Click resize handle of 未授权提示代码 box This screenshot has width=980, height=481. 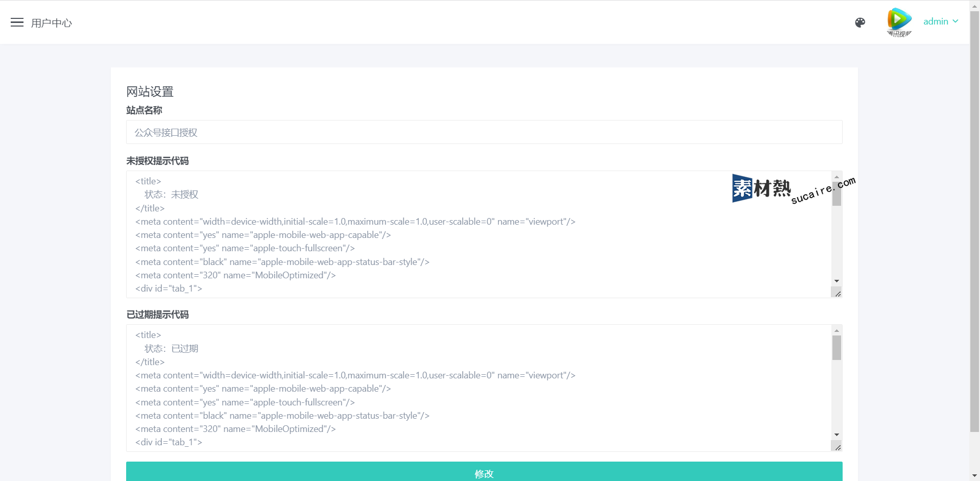click(x=838, y=294)
